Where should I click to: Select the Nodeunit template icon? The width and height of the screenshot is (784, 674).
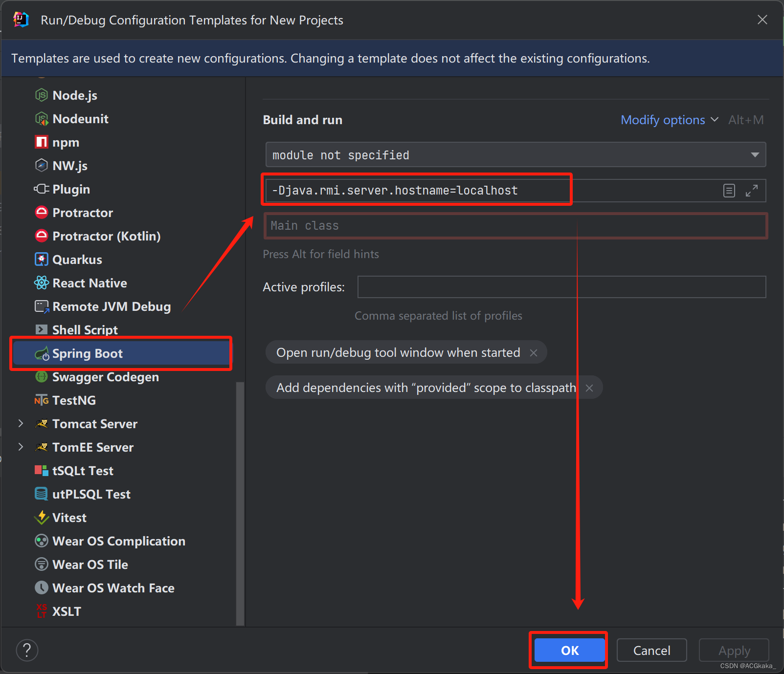click(42, 119)
